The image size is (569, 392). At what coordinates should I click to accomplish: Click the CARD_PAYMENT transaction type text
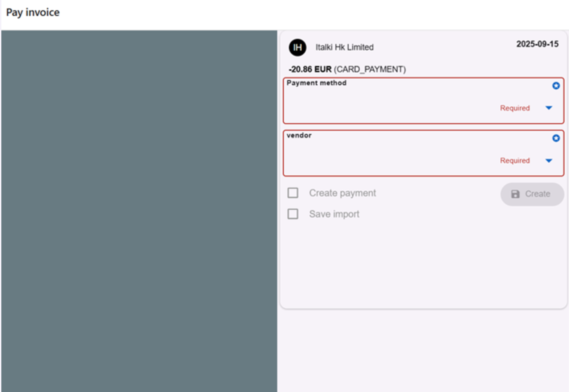[370, 69]
